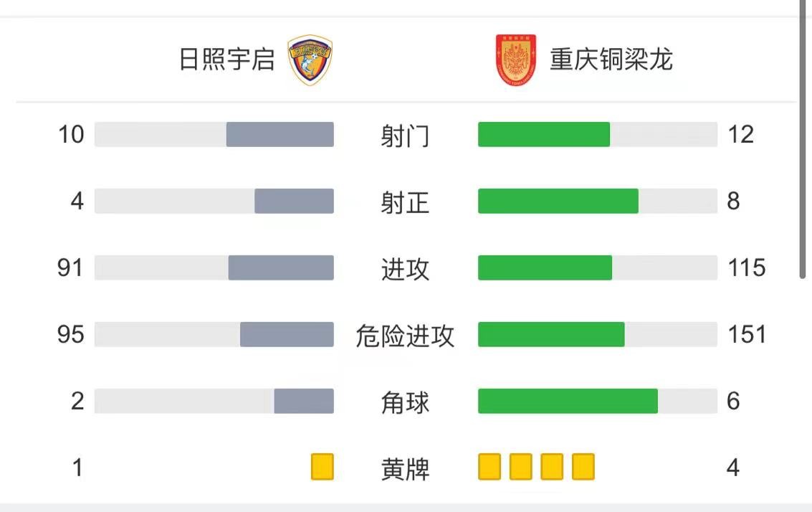Click 重庆铜梁龙's first yellow card icon

[489, 467]
